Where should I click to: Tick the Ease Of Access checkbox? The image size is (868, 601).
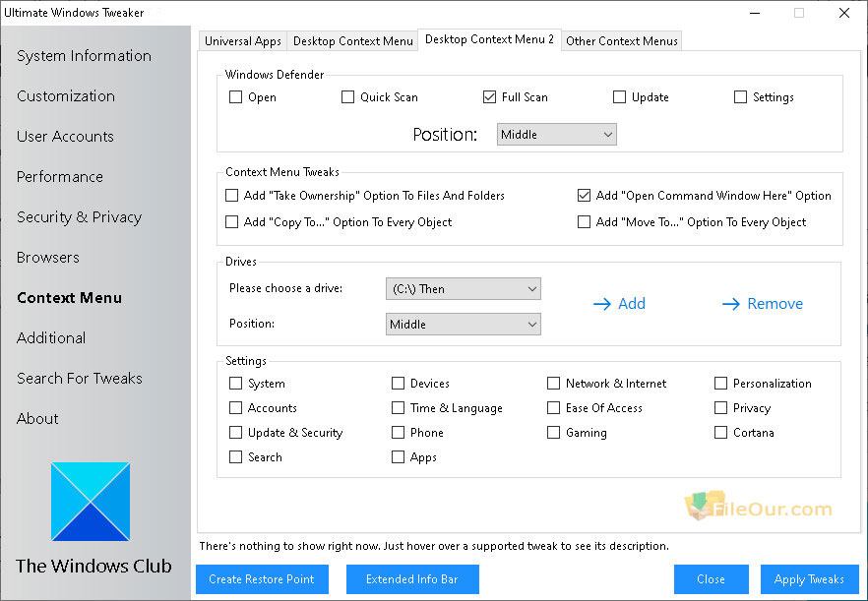[553, 408]
